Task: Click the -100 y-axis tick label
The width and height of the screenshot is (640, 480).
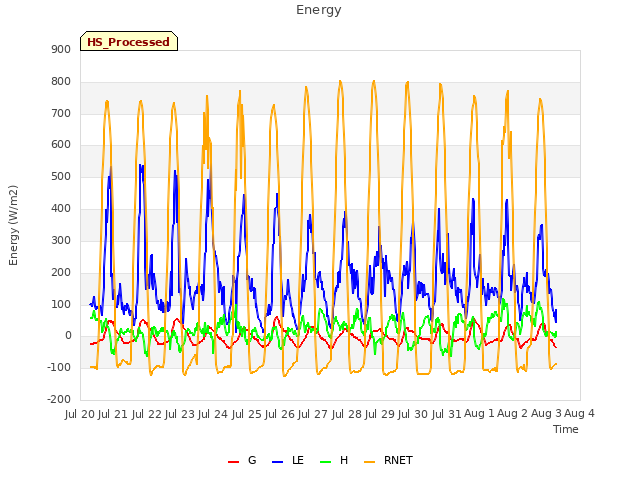Action: point(59,367)
